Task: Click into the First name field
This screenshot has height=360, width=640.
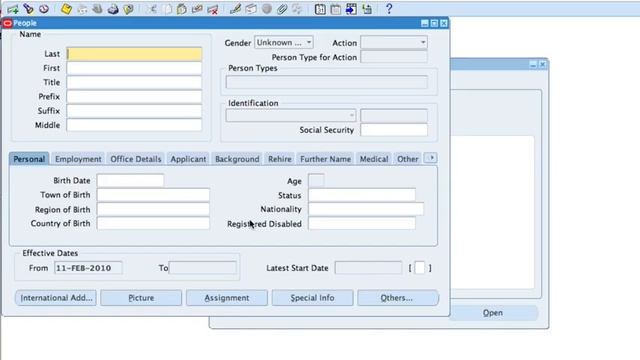Action: (x=134, y=68)
